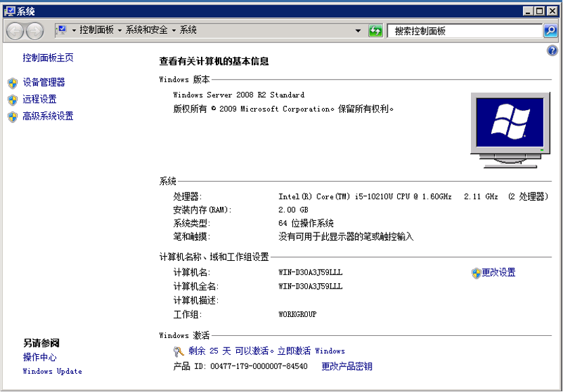The height and width of the screenshot is (392, 563).
Task: Open address bar history dropdown
Action: pyautogui.click(x=358, y=31)
